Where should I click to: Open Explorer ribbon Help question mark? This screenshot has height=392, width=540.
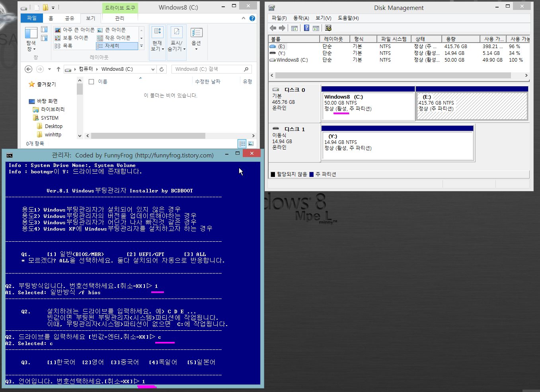point(252,18)
